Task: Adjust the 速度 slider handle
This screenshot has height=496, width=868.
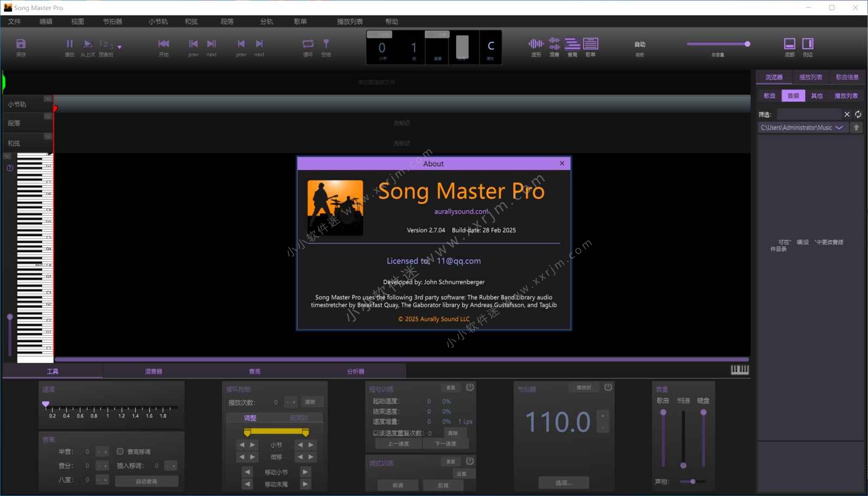Action: (46, 404)
